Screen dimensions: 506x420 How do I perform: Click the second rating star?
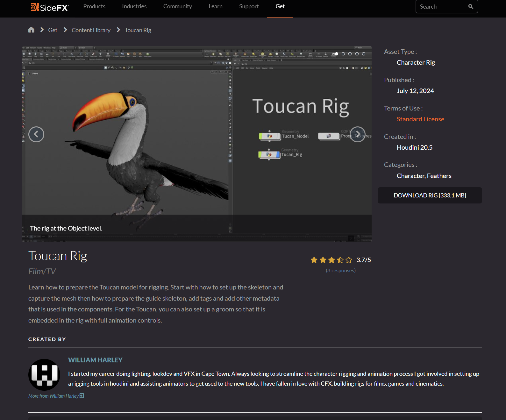(323, 260)
